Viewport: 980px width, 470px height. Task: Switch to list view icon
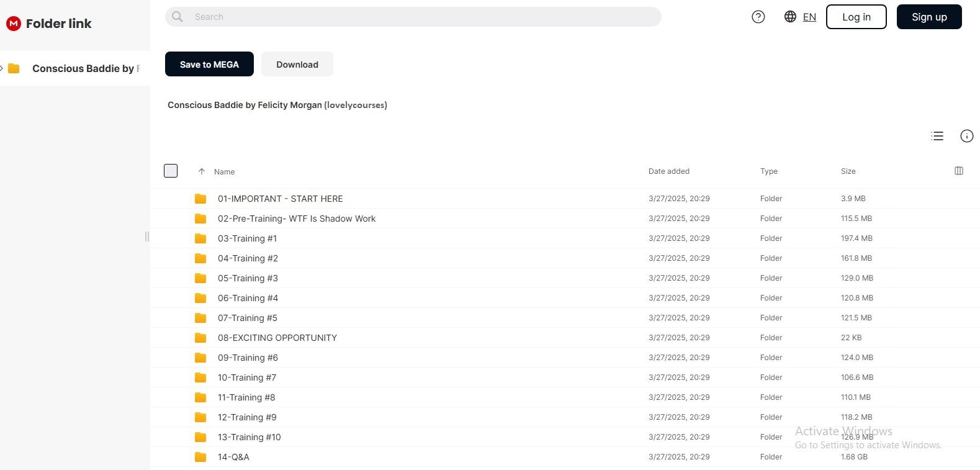click(937, 136)
